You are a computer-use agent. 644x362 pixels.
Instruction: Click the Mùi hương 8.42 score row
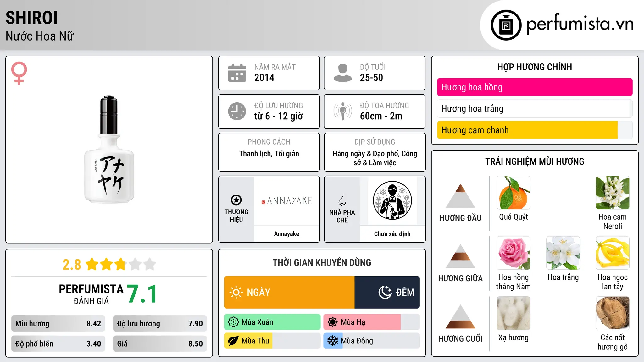pyautogui.click(x=58, y=324)
